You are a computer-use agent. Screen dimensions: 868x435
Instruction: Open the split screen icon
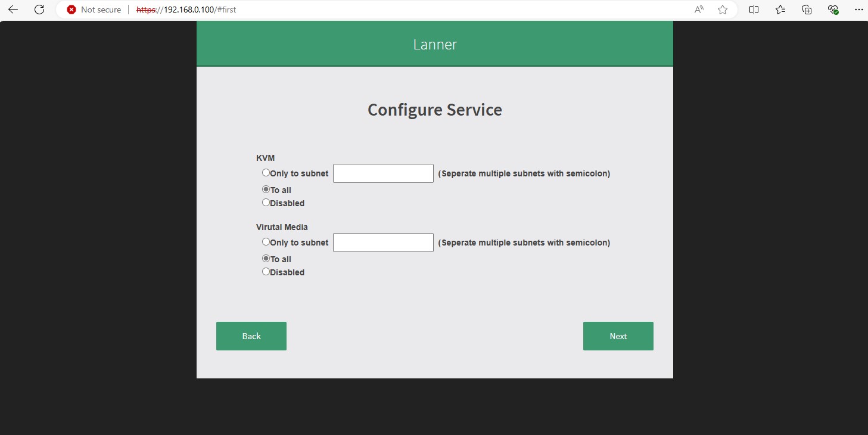[x=754, y=10]
